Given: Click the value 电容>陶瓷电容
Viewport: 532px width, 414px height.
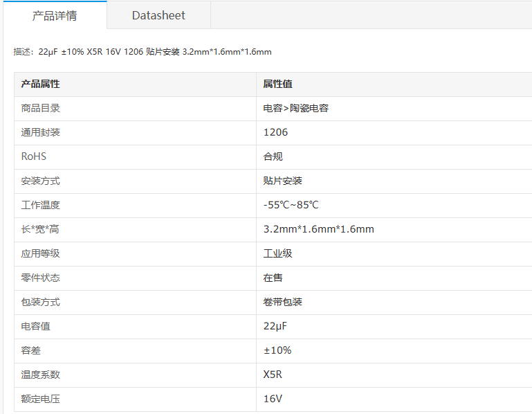Looking at the screenshot, I should (296, 108).
